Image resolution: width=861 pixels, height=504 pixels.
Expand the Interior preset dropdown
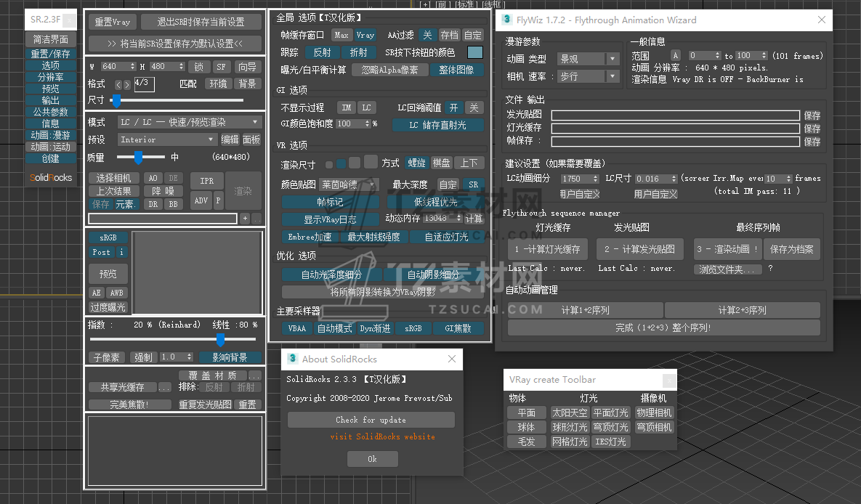coord(167,139)
